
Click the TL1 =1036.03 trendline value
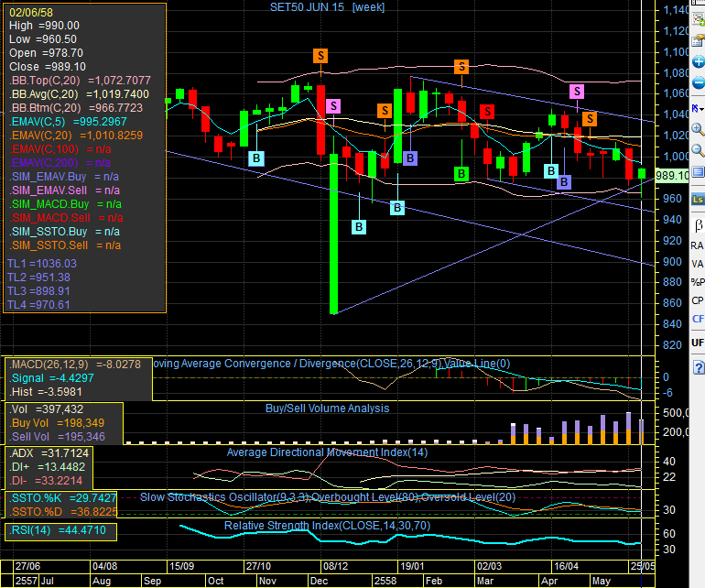pyautogui.click(x=42, y=264)
